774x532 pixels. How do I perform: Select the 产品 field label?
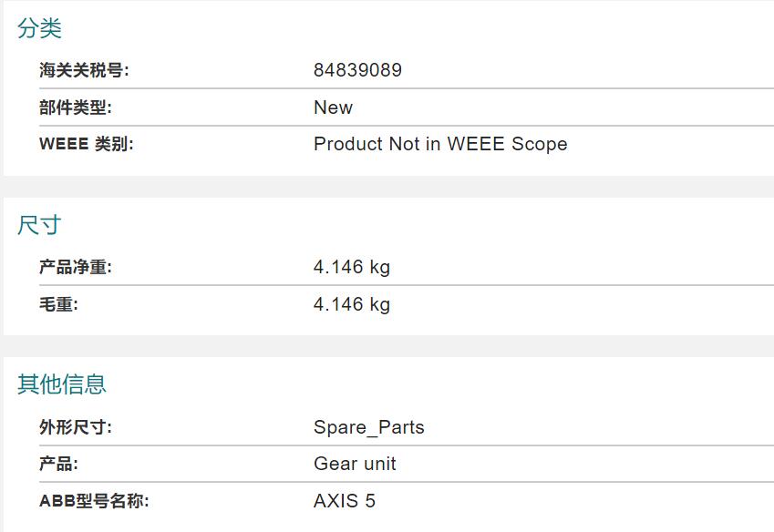click(58, 464)
